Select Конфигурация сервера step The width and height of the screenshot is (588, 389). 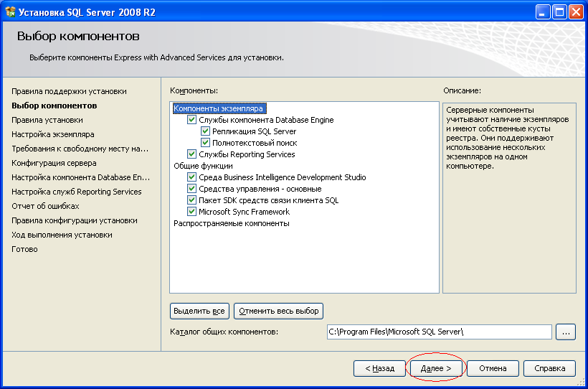tap(54, 163)
